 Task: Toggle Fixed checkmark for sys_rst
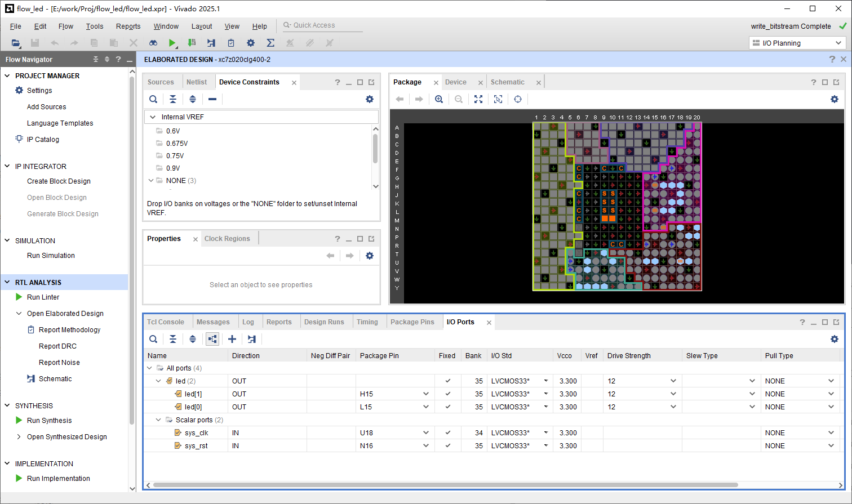point(448,446)
